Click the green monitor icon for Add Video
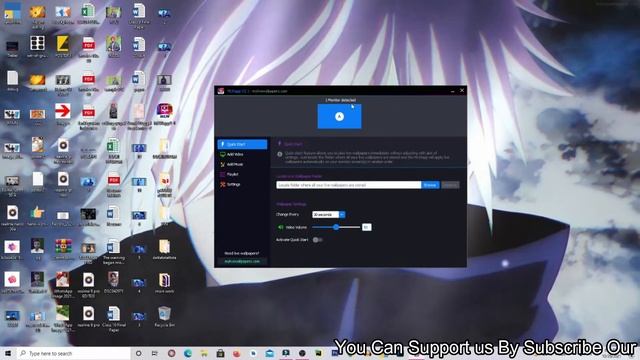Image resolution: width=640 pixels, height=360 pixels. pyautogui.click(x=222, y=154)
